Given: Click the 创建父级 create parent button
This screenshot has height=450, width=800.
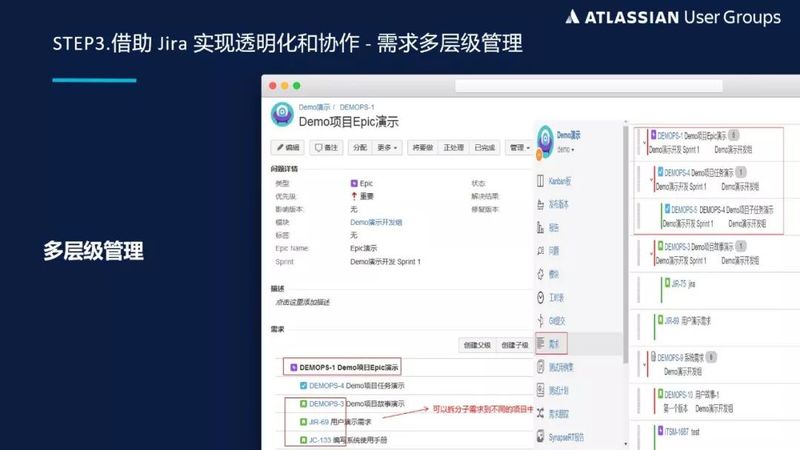Looking at the screenshot, I should click(477, 345).
